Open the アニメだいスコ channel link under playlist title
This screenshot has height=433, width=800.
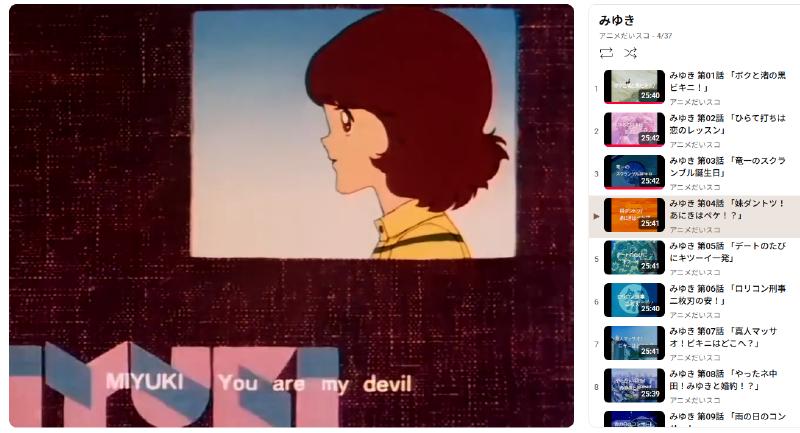pyautogui.click(x=624, y=36)
